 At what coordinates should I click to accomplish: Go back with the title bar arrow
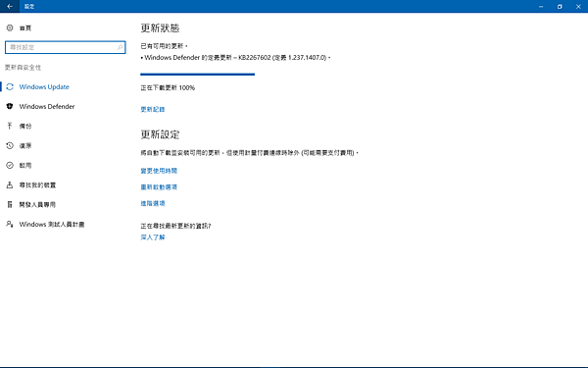click(10, 7)
